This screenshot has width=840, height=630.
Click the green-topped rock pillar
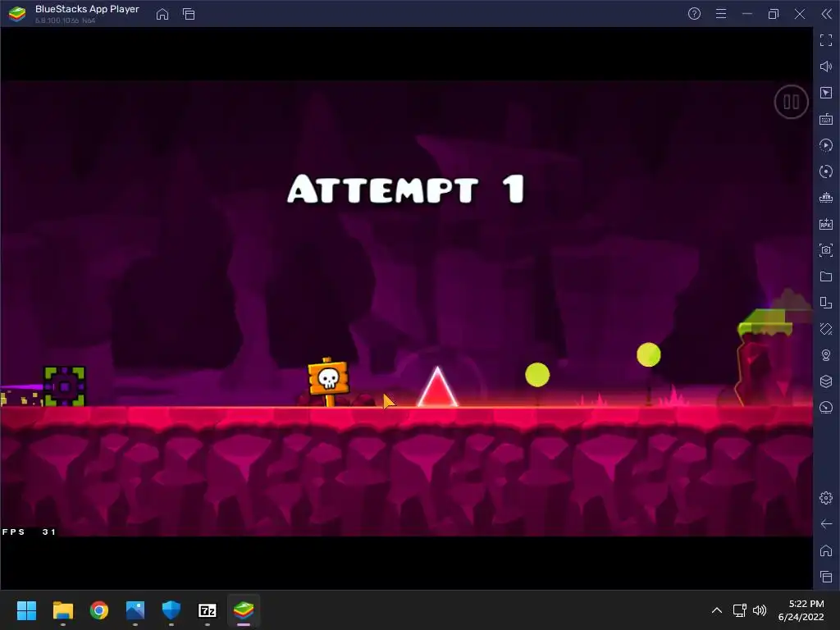click(x=765, y=358)
